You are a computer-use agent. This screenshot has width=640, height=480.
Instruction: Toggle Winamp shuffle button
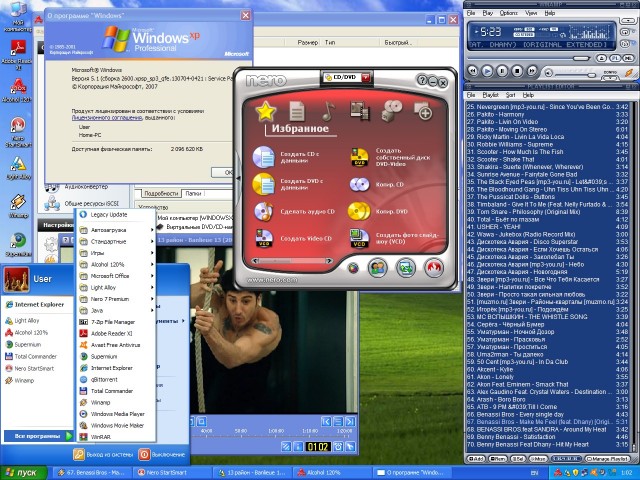625,44
